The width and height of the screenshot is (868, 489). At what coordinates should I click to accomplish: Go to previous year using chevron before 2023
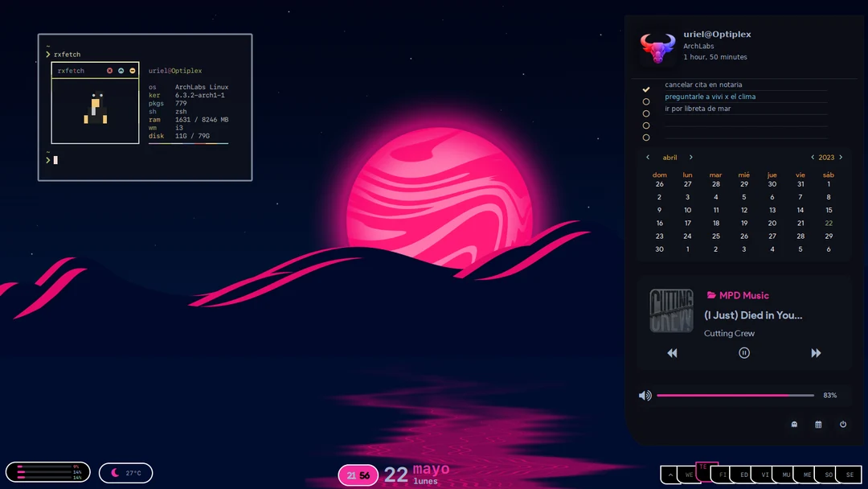coord(813,157)
